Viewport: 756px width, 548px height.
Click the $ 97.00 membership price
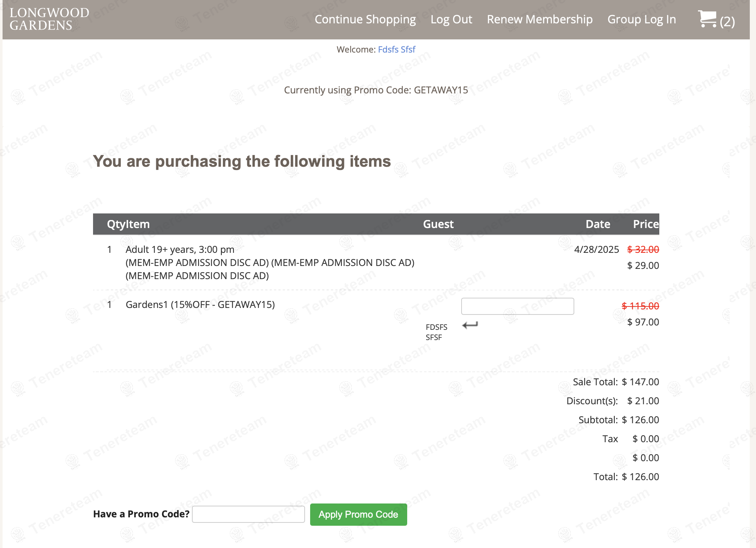pyautogui.click(x=643, y=322)
